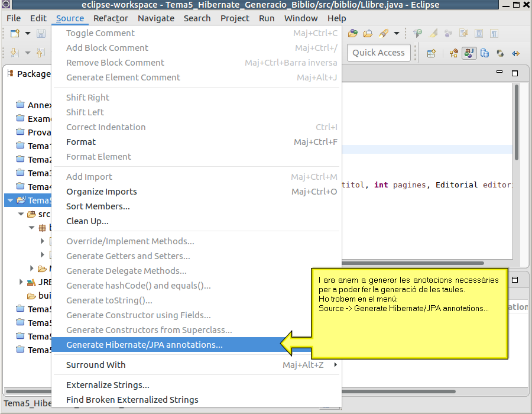Select the Tema3 project folder
Viewport: 532px width, 414px height.
click(34, 173)
